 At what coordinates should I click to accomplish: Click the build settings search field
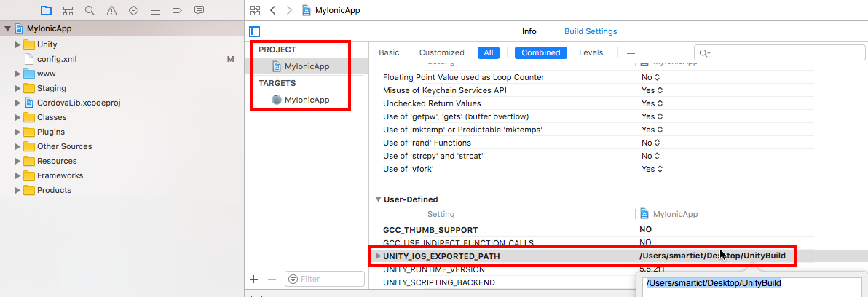(779, 52)
